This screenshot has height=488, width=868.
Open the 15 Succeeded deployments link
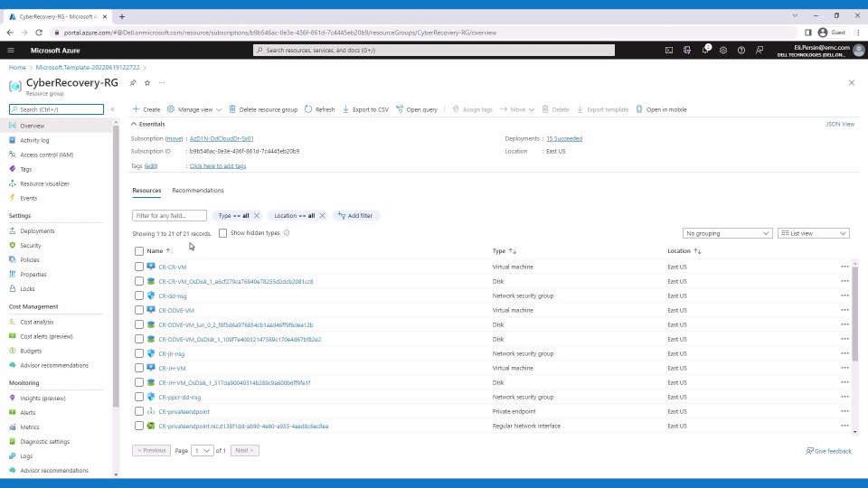click(x=564, y=139)
